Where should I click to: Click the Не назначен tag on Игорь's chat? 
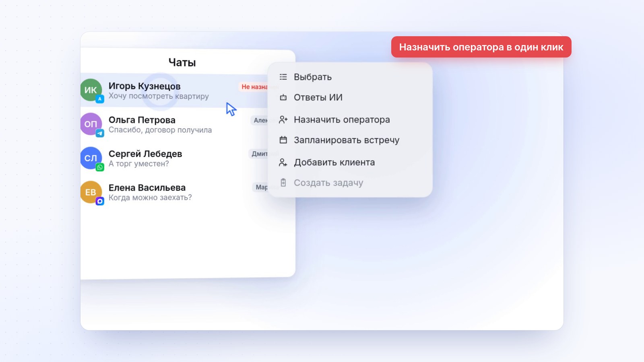[x=254, y=86]
